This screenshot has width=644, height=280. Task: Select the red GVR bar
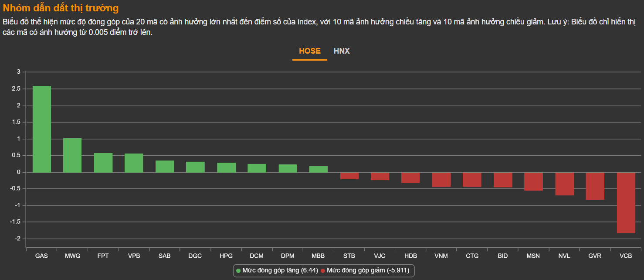click(595, 186)
